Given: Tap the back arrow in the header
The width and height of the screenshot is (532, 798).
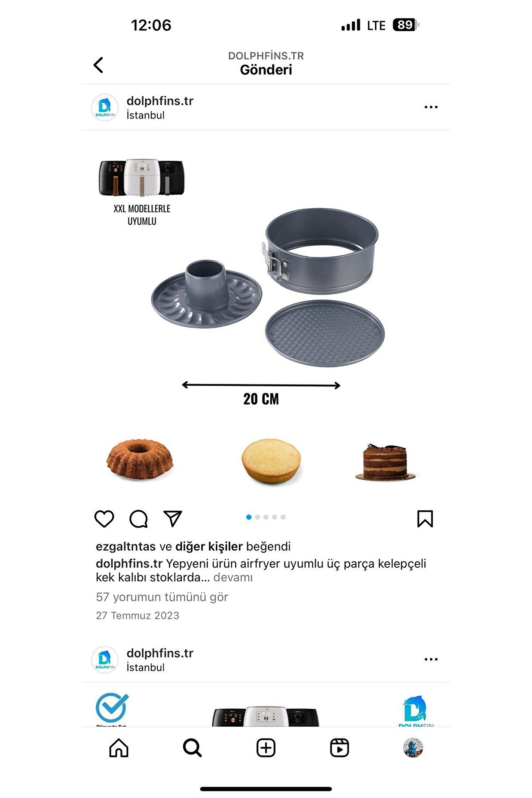Looking at the screenshot, I should 98,65.
